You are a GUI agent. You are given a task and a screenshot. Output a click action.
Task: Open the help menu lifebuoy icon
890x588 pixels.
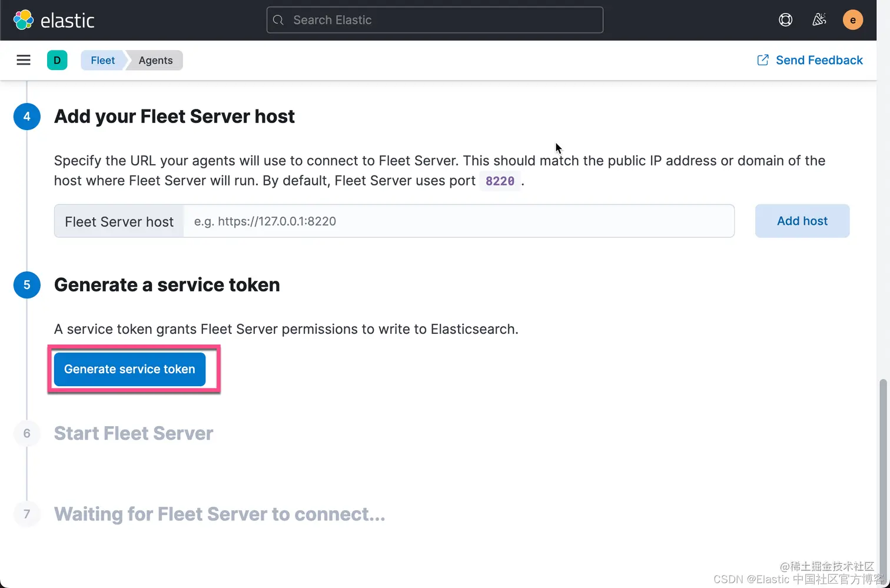(x=785, y=20)
